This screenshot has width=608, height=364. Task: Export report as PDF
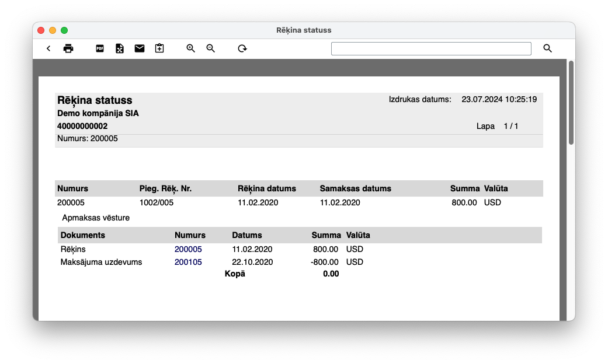tap(100, 48)
